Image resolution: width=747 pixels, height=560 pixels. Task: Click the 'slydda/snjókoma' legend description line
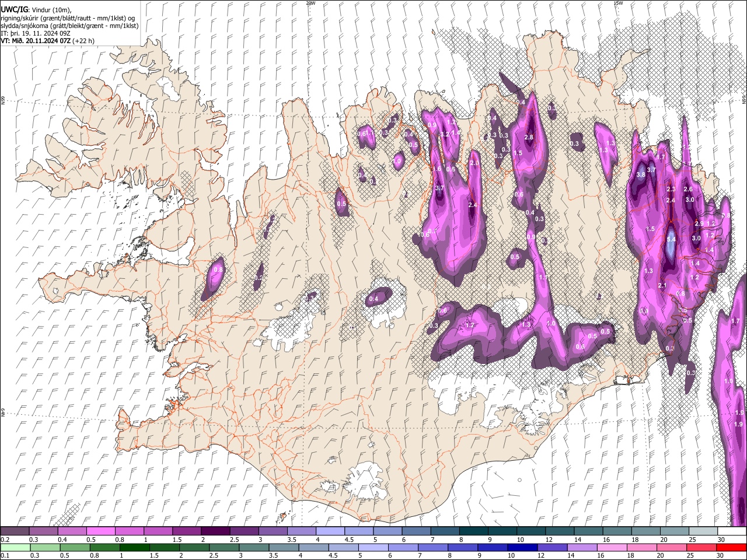click(69, 26)
